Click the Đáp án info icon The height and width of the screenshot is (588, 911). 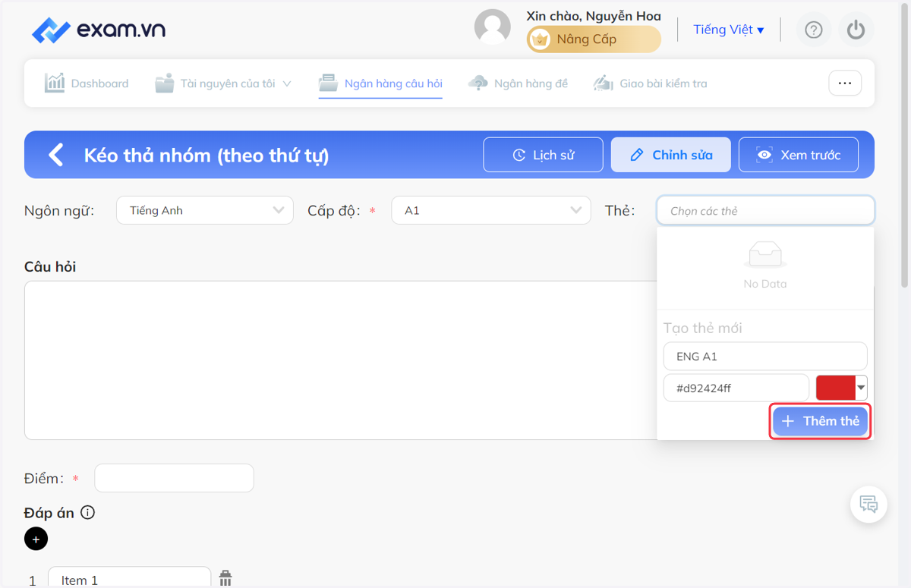[x=87, y=513]
